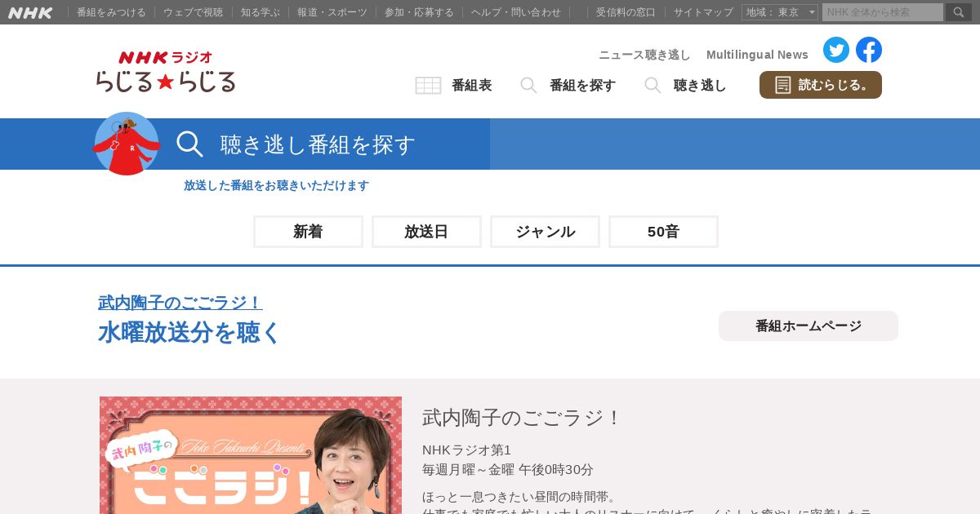Focus the NHK 全体から検索 search field

click(883, 12)
